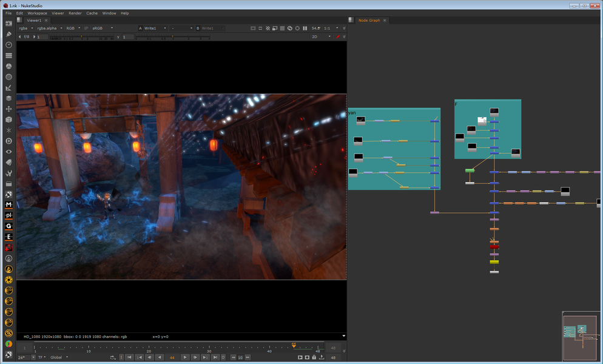Jump to the first frame
This screenshot has height=364, width=603.
[x=130, y=357]
